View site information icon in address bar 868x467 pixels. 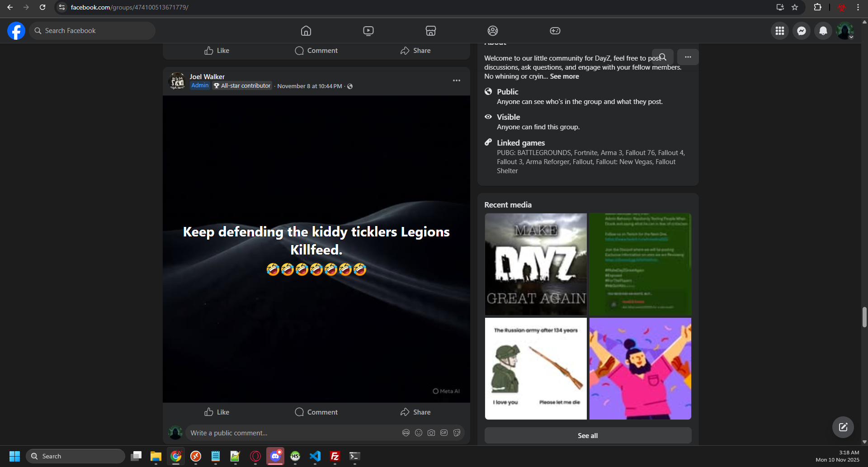[x=62, y=7]
